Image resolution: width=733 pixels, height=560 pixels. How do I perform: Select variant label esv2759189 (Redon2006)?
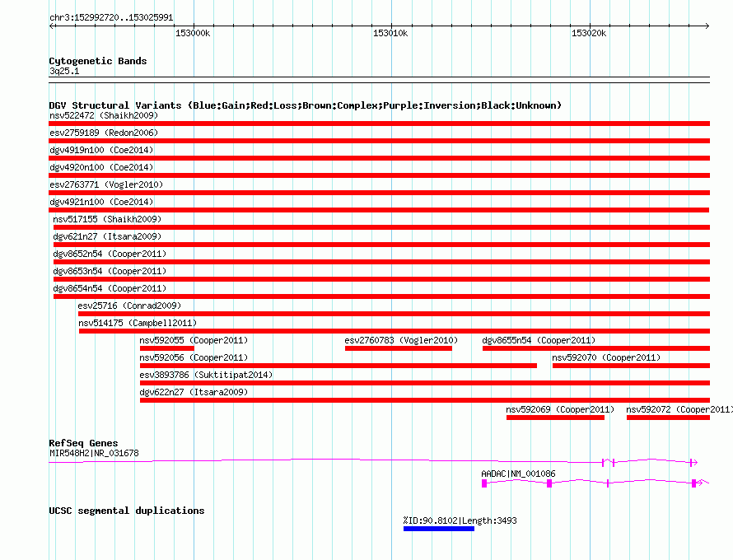(x=104, y=133)
